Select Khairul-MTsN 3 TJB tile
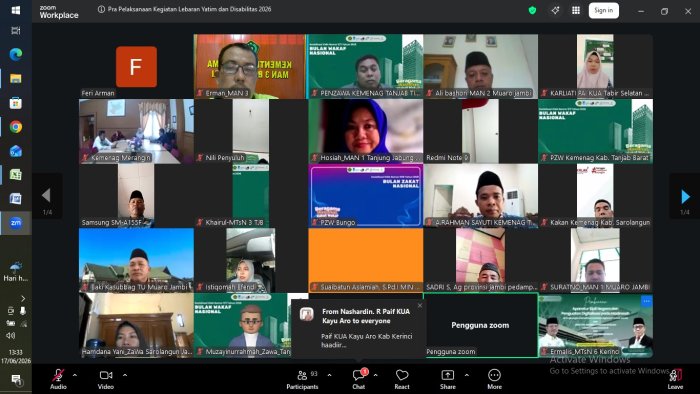The width and height of the screenshot is (700, 394). tap(250, 196)
